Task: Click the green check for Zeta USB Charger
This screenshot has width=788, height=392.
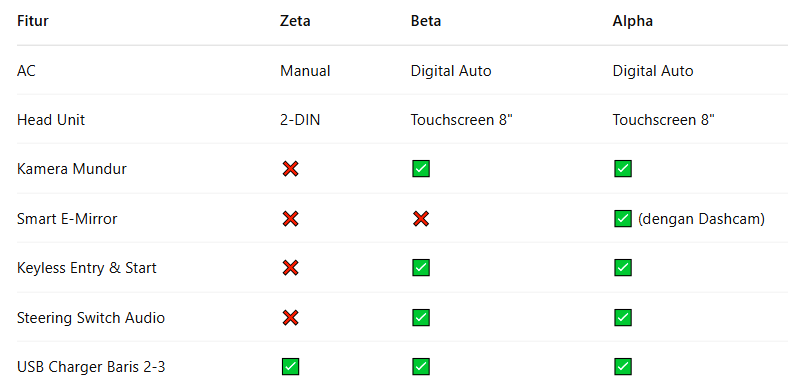Action: coord(290,367)
